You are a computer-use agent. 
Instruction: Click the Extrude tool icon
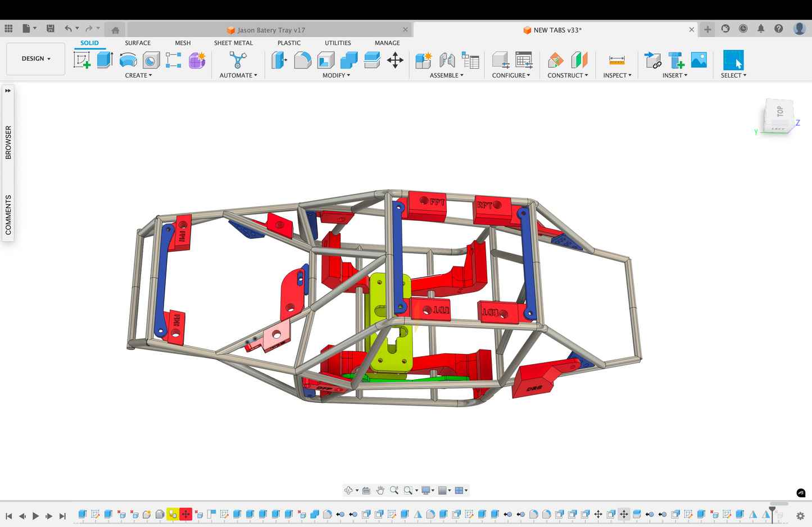tap(105, 60)
